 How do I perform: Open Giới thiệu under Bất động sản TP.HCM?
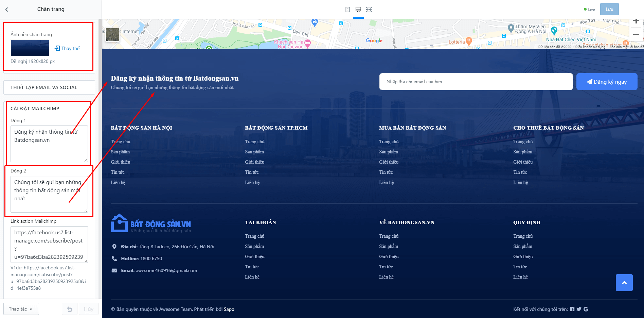(x=255, y=162)
